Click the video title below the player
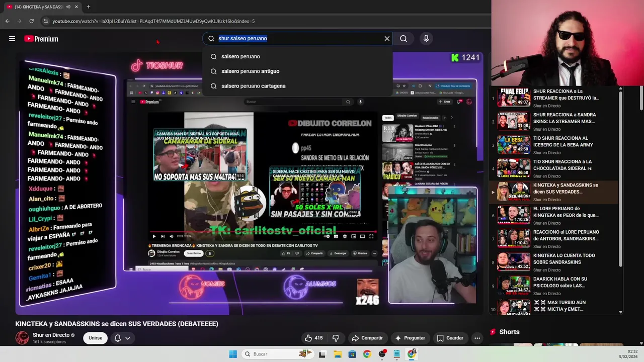 tap(117, 324)
